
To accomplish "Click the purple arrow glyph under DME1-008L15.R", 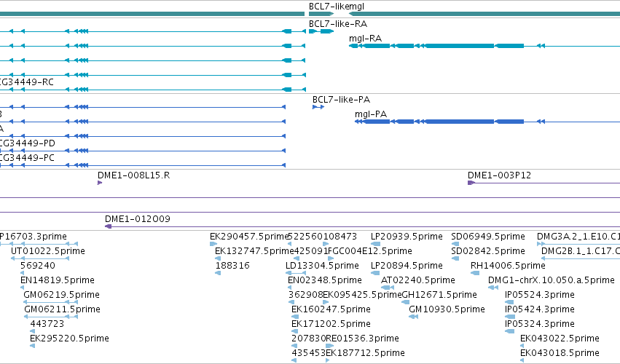I will click(x=100, y=183).
